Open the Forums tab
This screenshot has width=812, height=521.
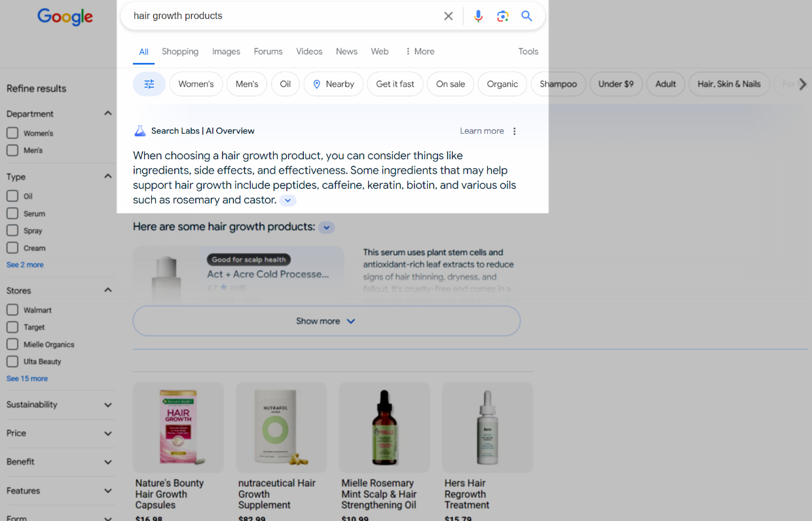(268, 51)
